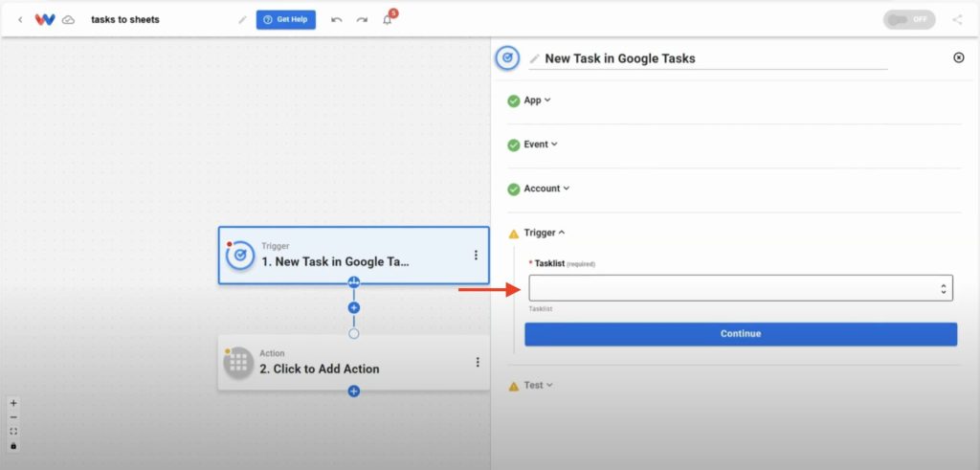Viewport: 980px width, 470px height.
Task: Switch the workflow OFF toggle on
Action: coord(909,19)
